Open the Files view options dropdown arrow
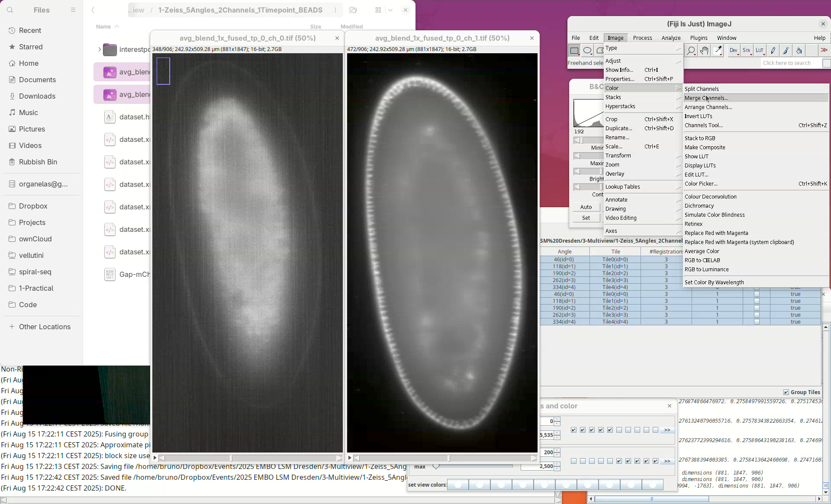Viewport: 831px width, 504px height. 390,10
